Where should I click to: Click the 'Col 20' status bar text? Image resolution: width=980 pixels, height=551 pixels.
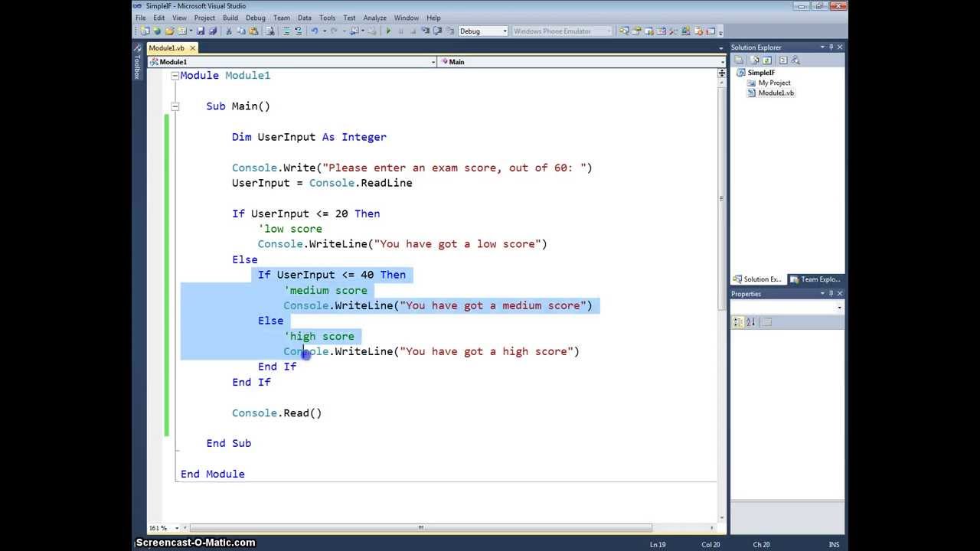click(x=710, y=545)
